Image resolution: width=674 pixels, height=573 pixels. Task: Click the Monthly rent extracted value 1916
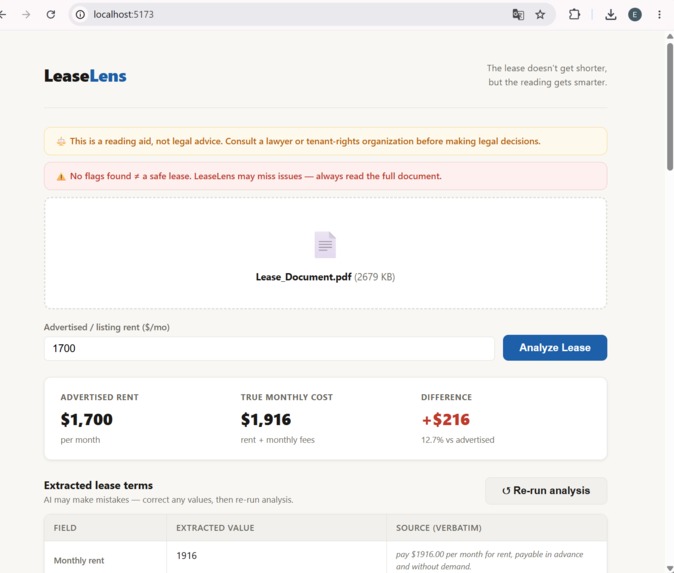[x=187, y=556]
